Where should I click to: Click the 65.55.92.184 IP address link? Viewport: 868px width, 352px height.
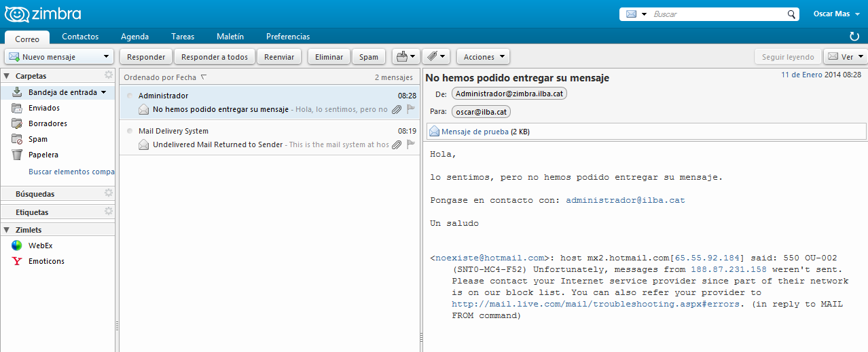coord(707,258)
